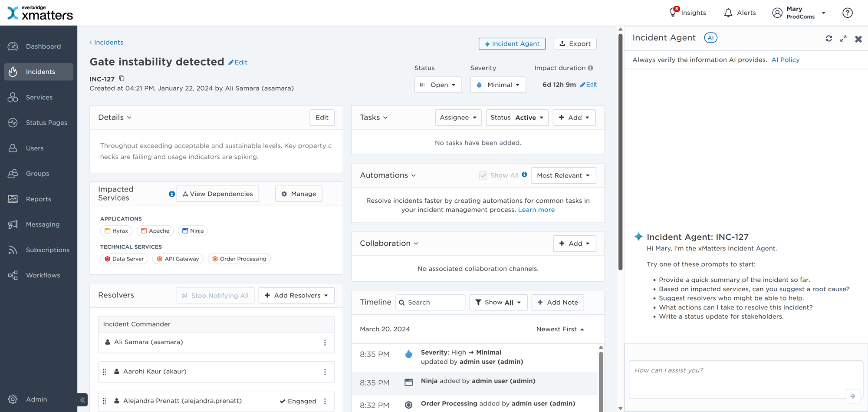The height and width of the screenshot is (412, 868).
Task: Refresh the Incident Agent conversation
Action: [x=829, y=39]
